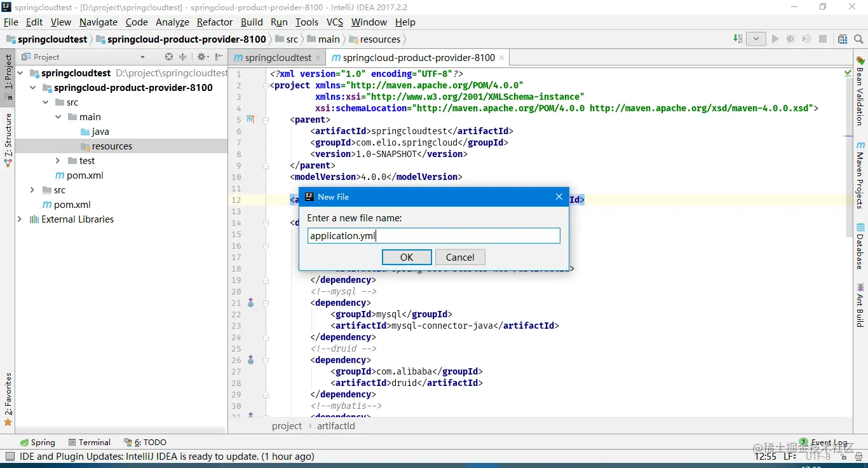Click Scroll from Source target icon

(x=169, y=57)
